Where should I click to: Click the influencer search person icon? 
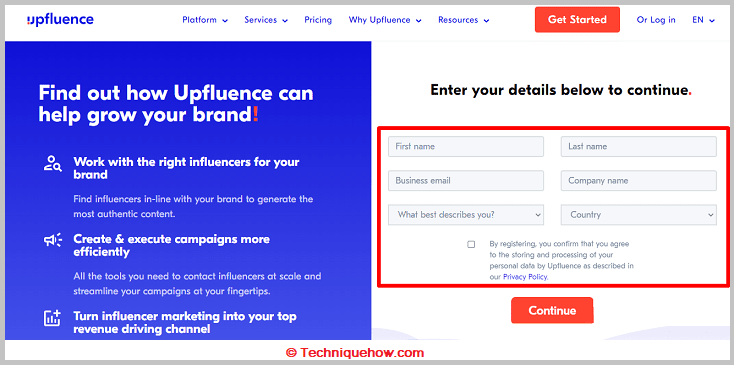pyautogui.click(x=52, y=163)
